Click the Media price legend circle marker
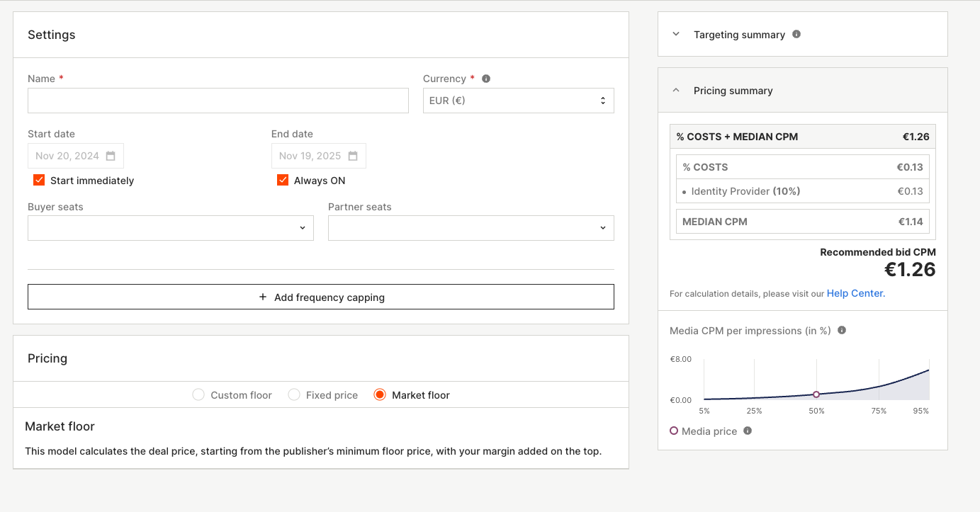 674,431
